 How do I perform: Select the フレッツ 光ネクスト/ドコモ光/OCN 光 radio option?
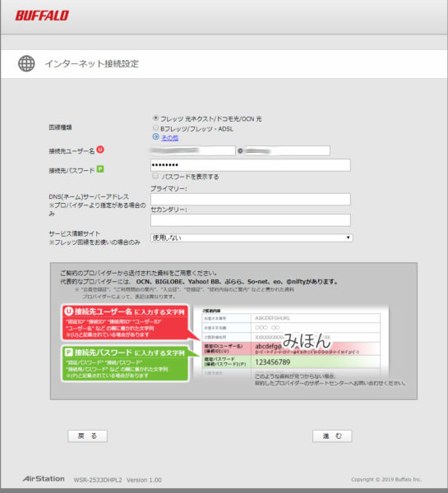[155, 118]
